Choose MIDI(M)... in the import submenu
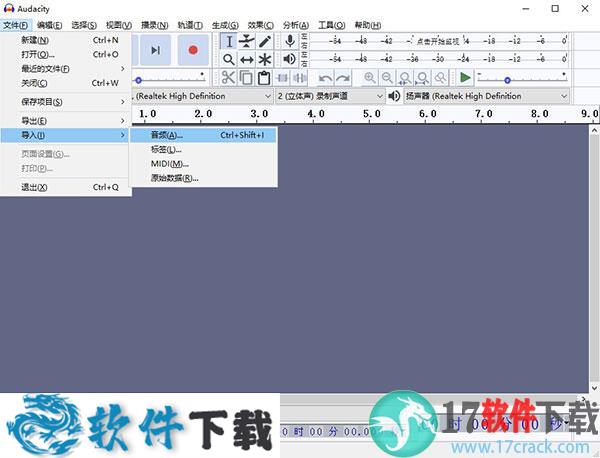 point(203,164)
